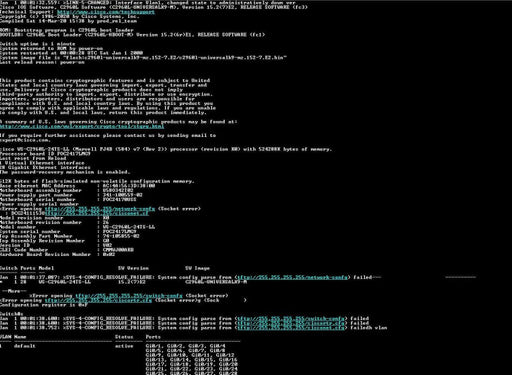Click the 'Version ID' row

click(56, 245)
